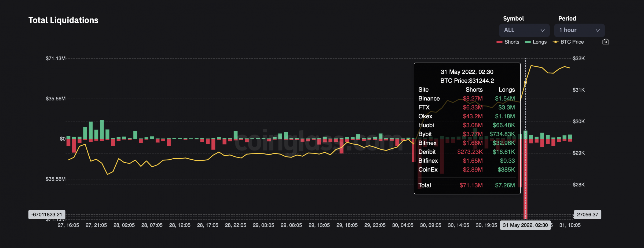This screenshot has height=248, width=644.
Task: Click the 31 May 2022, 02:30 axis tooltip label
Action: coord(525,225)
